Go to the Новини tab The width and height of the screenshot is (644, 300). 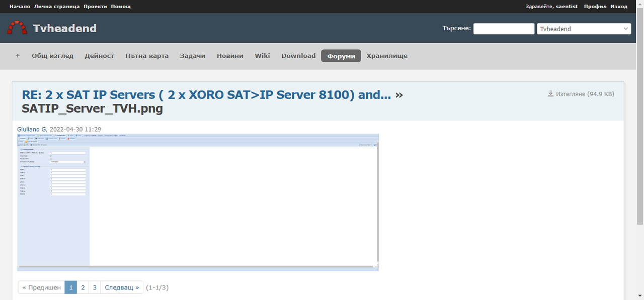click(x=230, y=56)
